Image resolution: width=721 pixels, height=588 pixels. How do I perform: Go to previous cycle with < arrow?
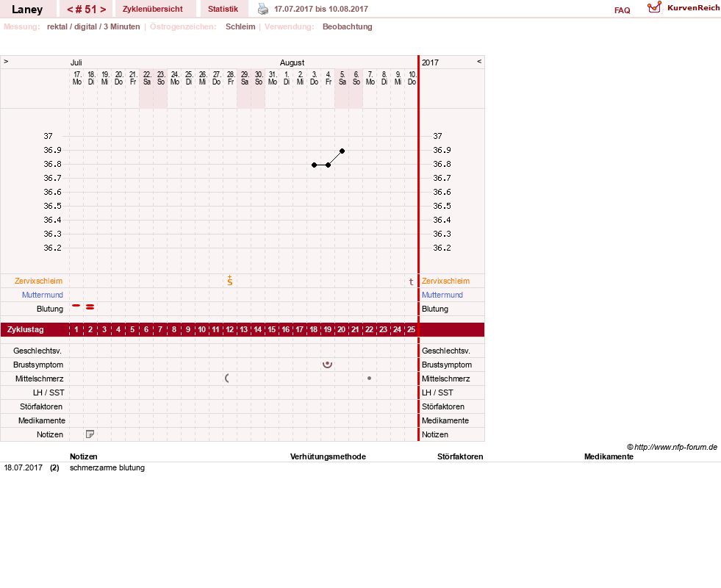71,10
